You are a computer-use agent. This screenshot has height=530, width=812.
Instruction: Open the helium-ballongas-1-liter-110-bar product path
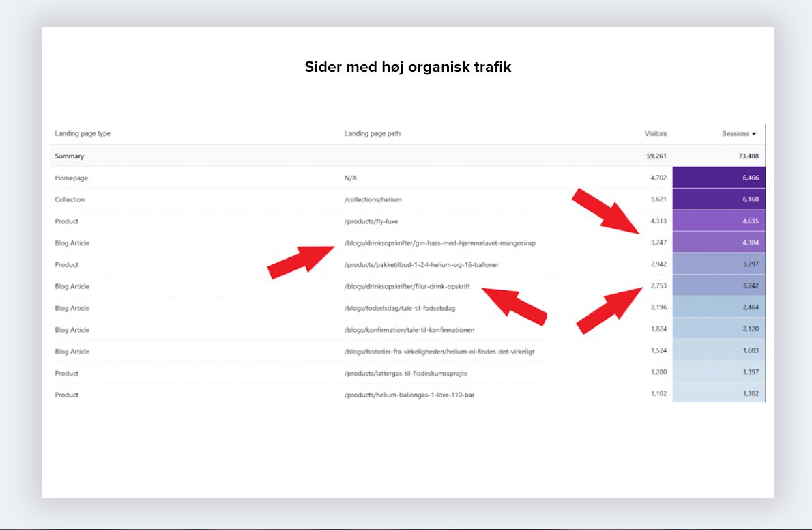(409, 395)
